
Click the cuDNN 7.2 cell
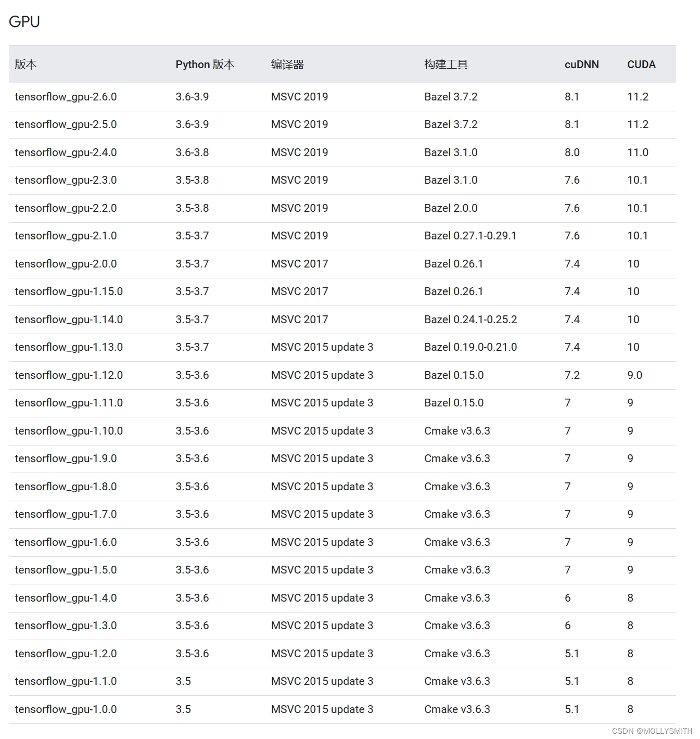pos(572,375)
